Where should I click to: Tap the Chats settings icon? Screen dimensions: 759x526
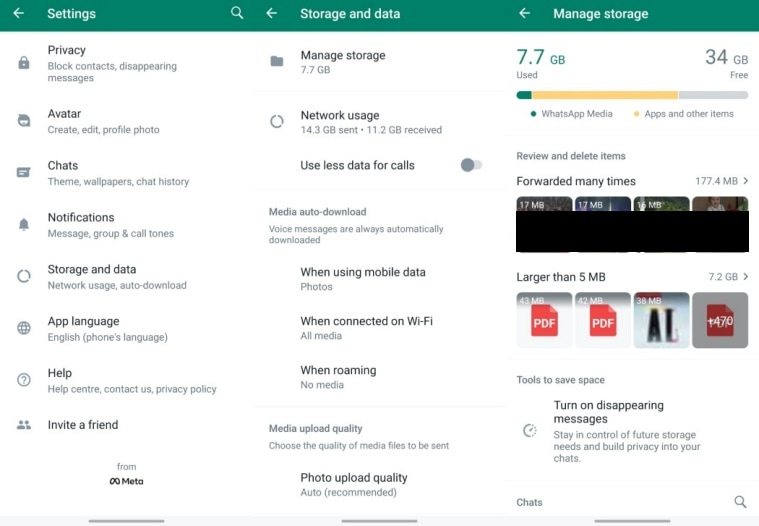pyautogui.click(x=24, y=172)
